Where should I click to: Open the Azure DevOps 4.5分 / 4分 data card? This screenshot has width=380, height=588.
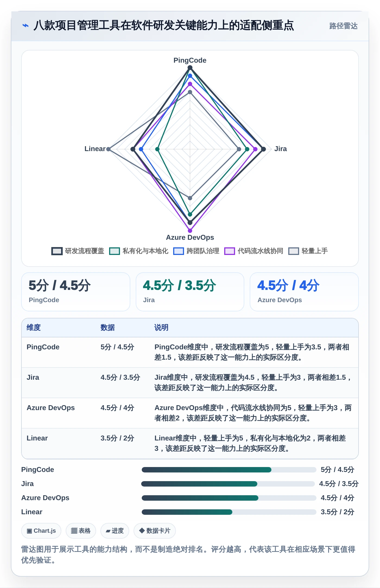[304, 292]
